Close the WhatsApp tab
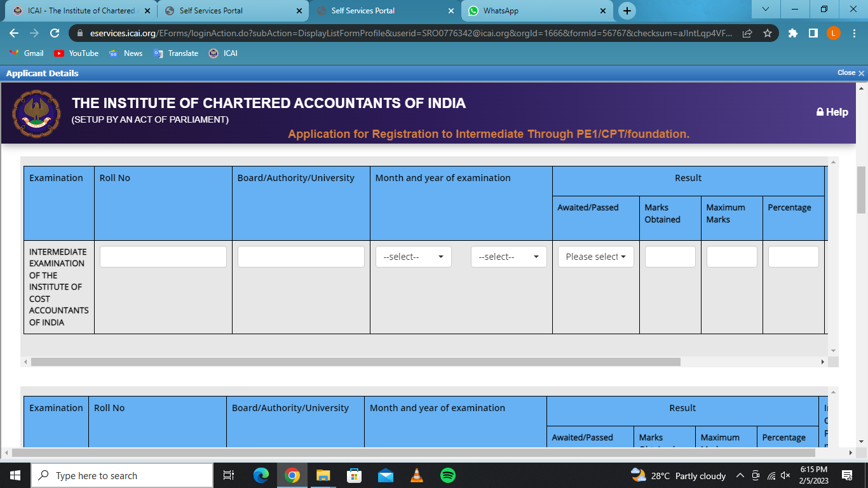This screenshot has height=488, width=868. coord(602,11)
